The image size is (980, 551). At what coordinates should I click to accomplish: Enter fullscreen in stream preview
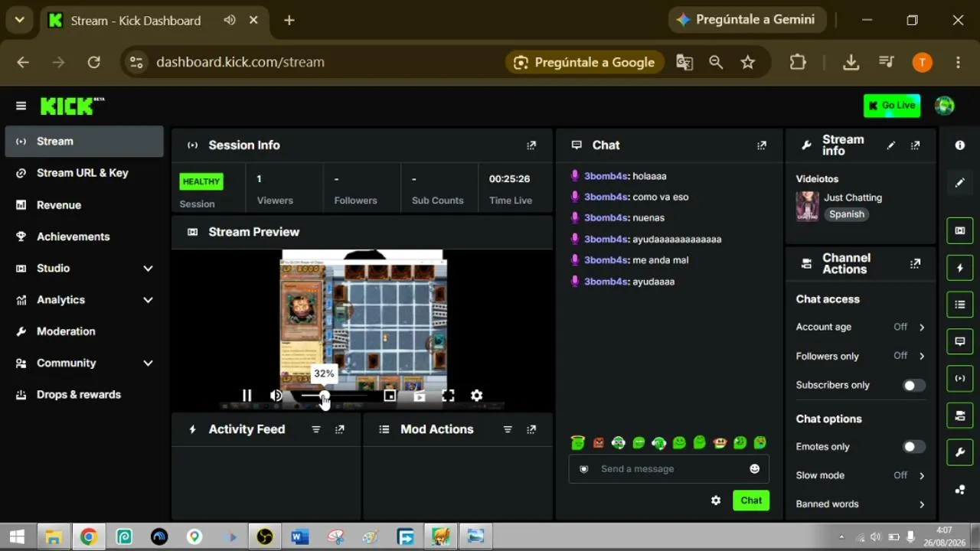[x=448, y=396]
